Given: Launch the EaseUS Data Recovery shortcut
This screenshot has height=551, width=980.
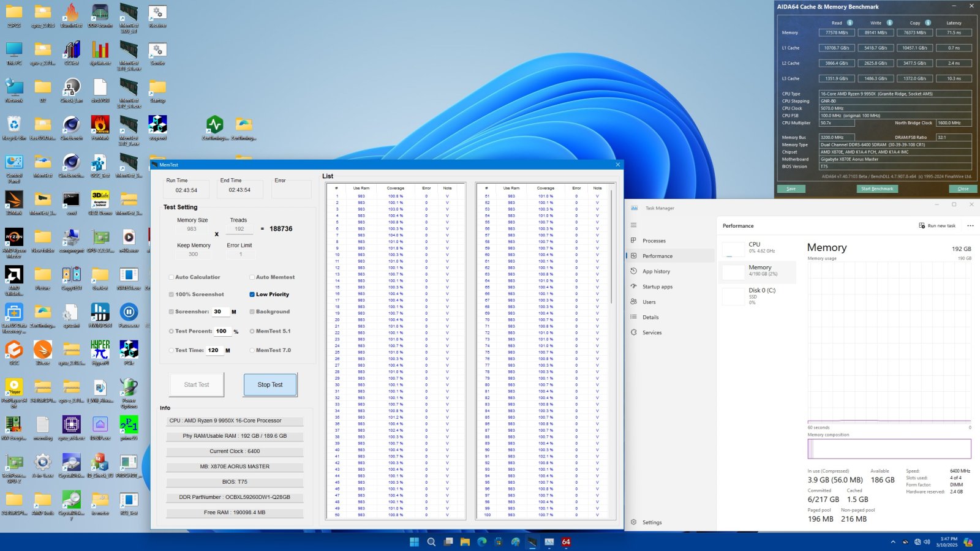Looking at the screenshot, I should point(13,318).
